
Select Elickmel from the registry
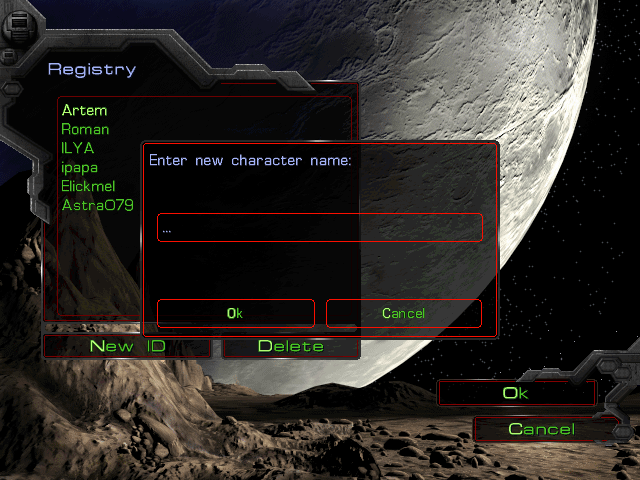(x=88, y=186)
